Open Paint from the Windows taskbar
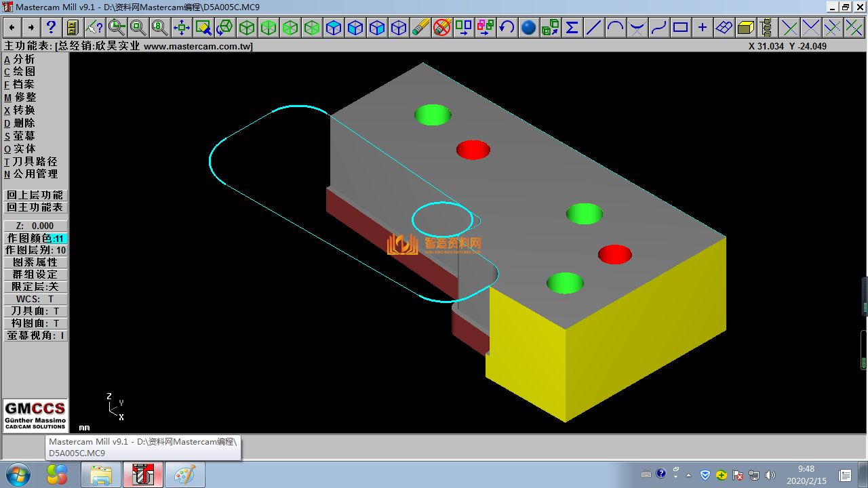The height and width of the screenshot is (488, 868). tap(184, 475)
